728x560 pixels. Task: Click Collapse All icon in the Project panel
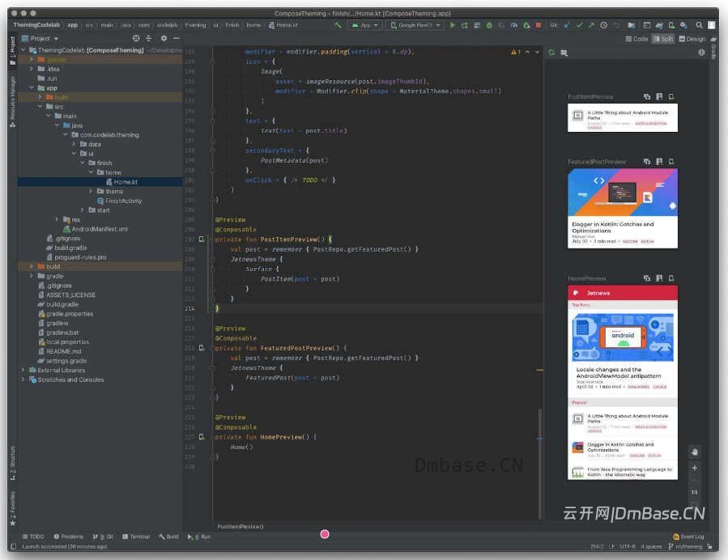click(x=148, y=38)
